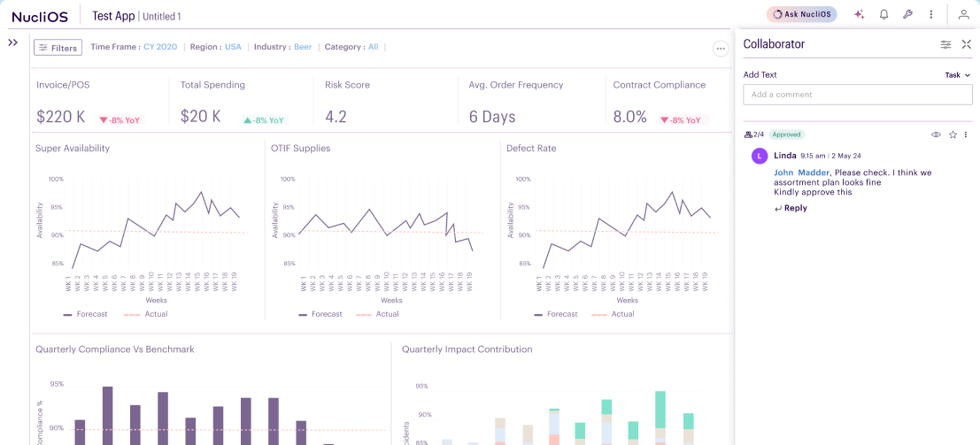Viewport: 980px width, 445px height.
Task: Change Region filter value USA
Action: coord(233,47)
